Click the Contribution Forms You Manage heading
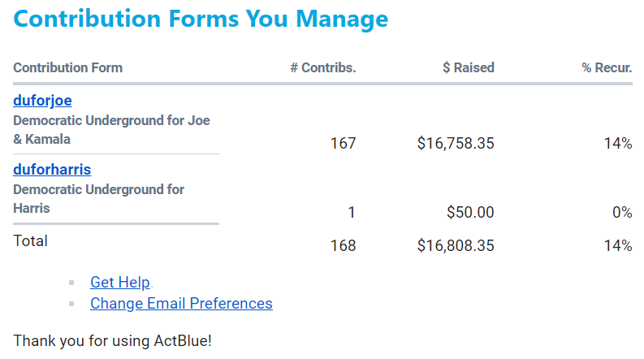The image size is (644, 359). click(201, 19)
